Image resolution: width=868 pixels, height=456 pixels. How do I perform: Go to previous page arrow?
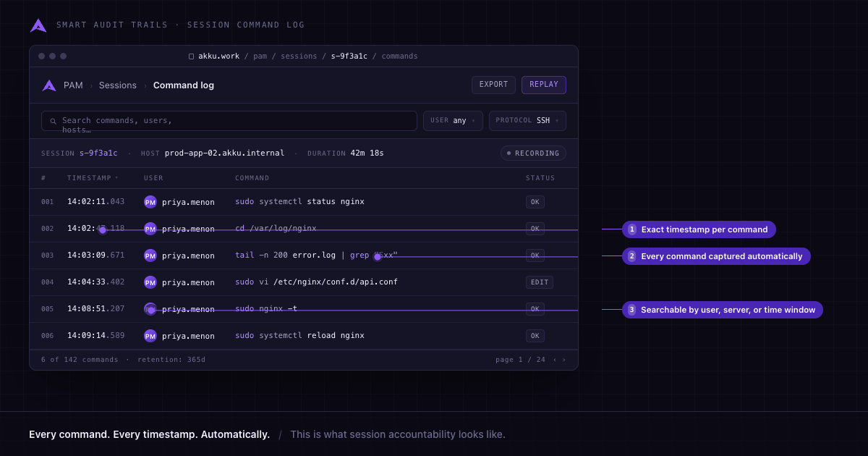click(x=555, y=360)
